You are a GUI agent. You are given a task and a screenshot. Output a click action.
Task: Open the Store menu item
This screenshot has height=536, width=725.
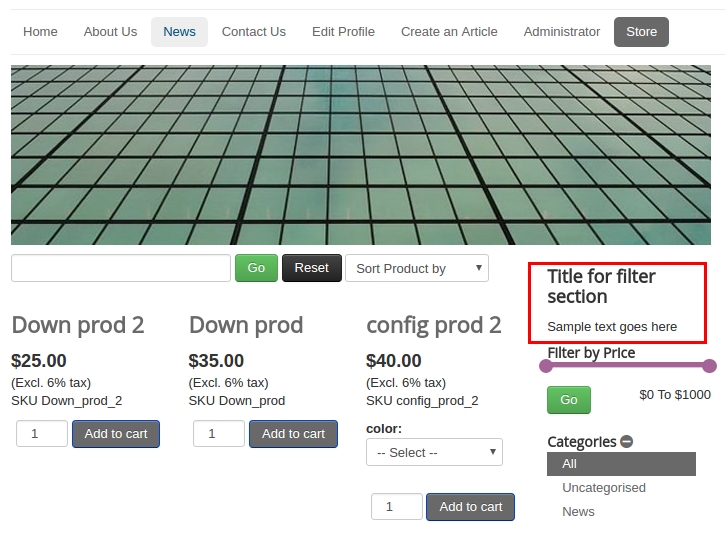coord(641,31)
